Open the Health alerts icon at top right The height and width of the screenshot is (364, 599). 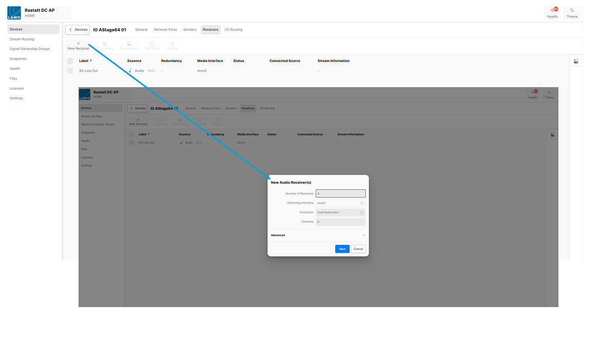coord(552,10)
